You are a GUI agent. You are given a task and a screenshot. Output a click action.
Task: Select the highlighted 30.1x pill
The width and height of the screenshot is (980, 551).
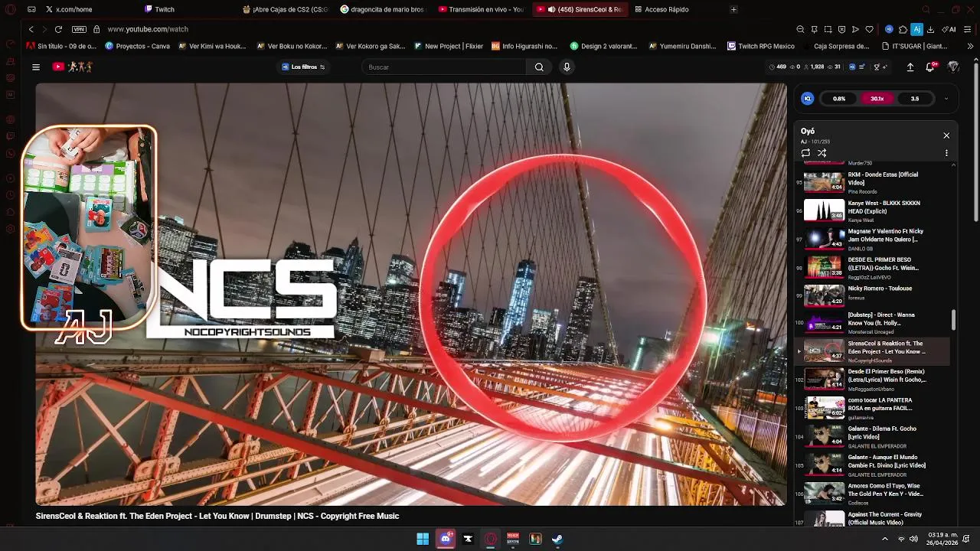877,99
